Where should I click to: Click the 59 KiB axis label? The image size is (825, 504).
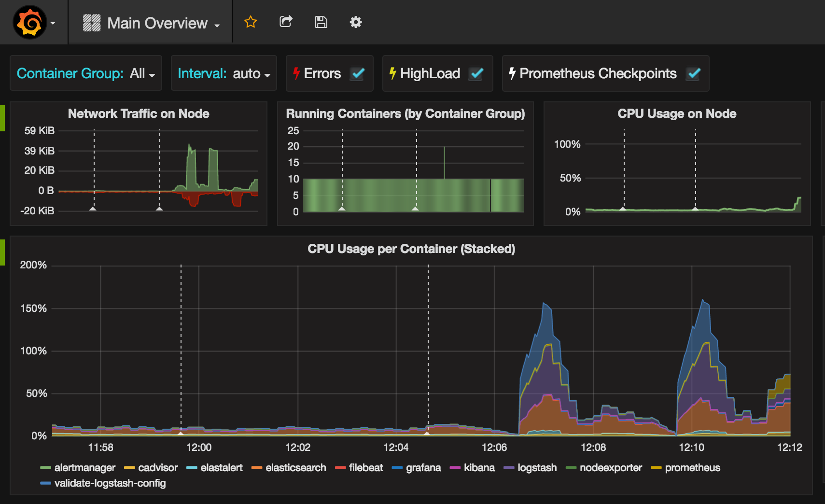40,131
